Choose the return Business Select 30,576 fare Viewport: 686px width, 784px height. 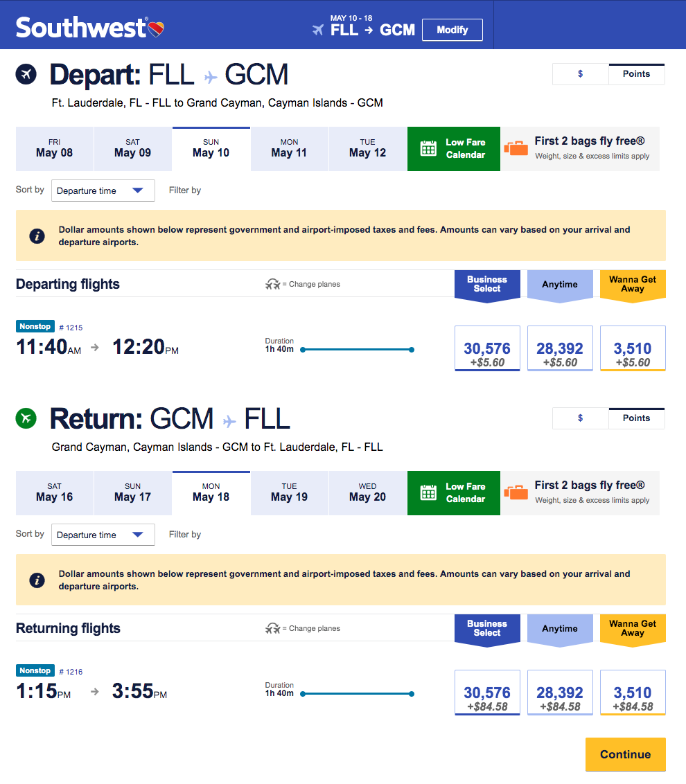click(487, 693)
